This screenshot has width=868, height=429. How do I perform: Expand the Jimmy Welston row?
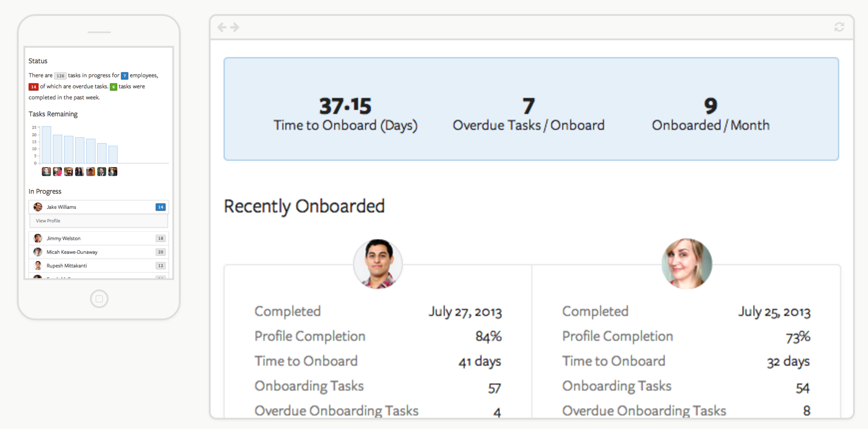pyautogui.click(x=98, y=238)
